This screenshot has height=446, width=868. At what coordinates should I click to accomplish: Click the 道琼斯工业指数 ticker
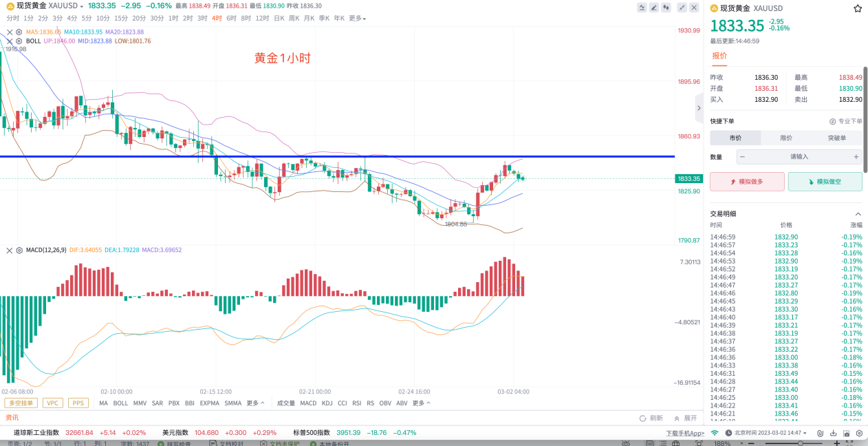36,433
